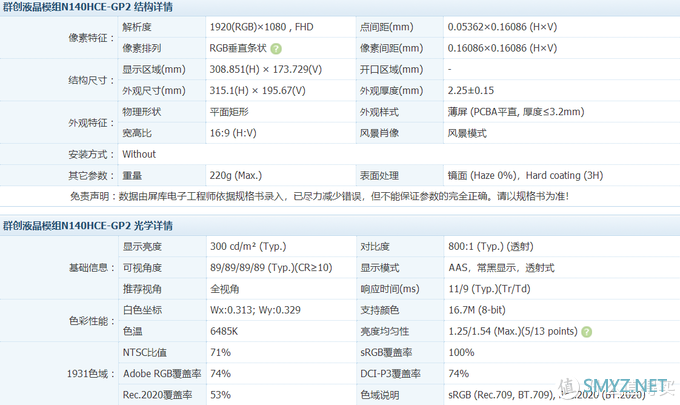Click the label 显示亮度
680x405 pixels.
142,246
